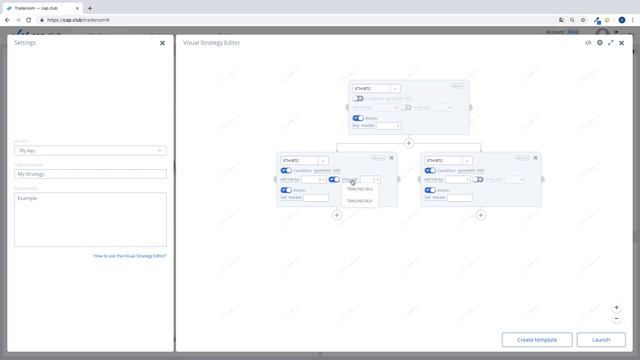Toggle the trailing switch in the left Sell block

[334, 179]
